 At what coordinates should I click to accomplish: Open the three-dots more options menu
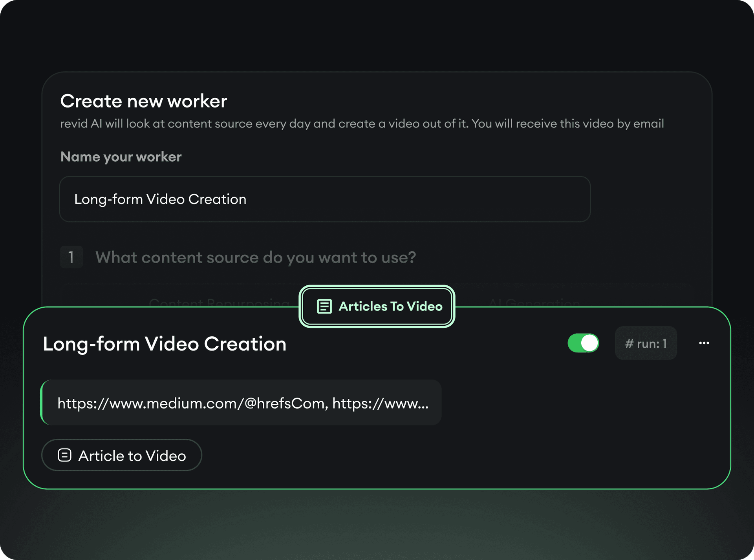tap(704, 343)
